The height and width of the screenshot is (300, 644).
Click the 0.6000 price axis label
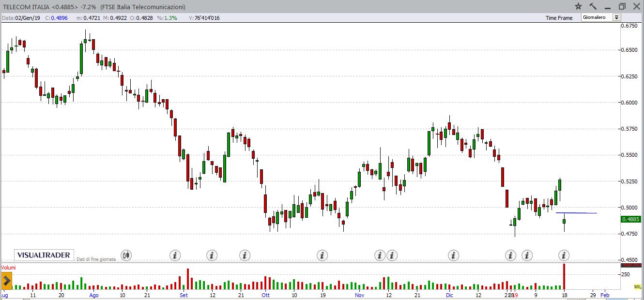(x=629, y=102)
